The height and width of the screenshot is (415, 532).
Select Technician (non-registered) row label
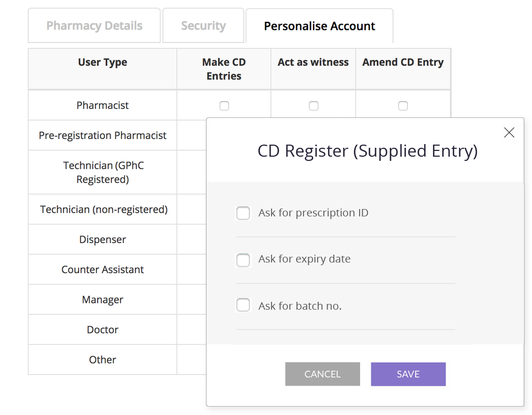click(x=104, y=210)
